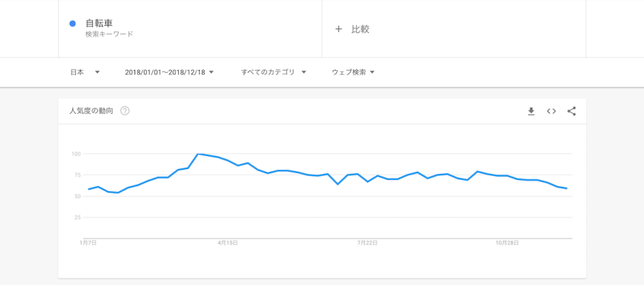Open the ウェブ検索 search type dropdown
The image size is (644, 285).
[x=353, y=72]
